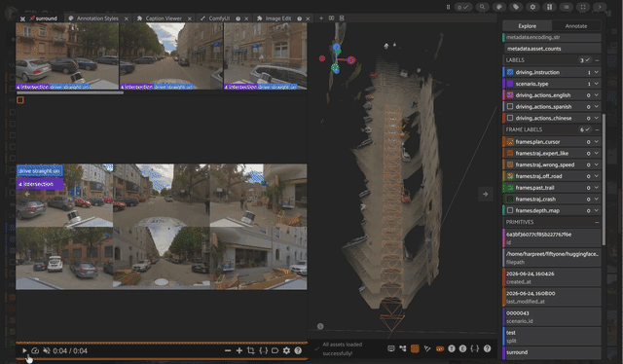623x364 pixels.
Task: Click the LABELS 3 selected badge
Action: [x=584, y=60]
